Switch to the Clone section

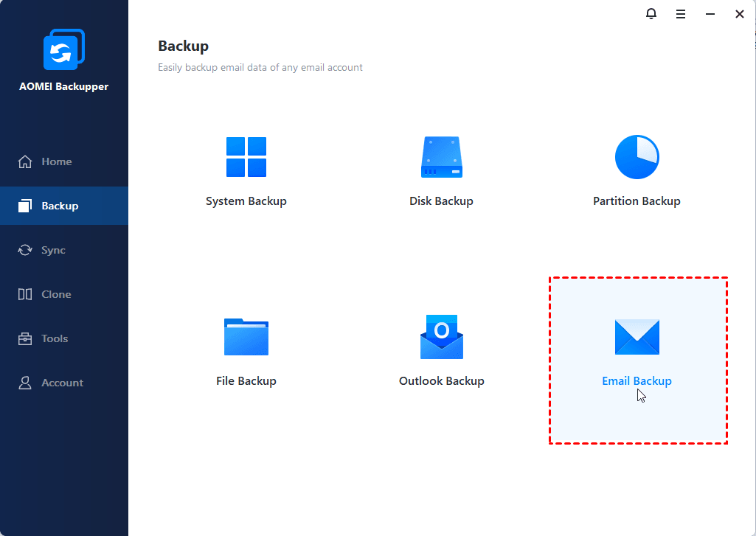point(55,294)
